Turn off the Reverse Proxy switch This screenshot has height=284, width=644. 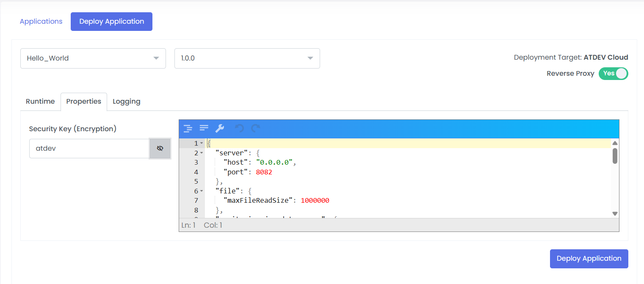pos(613,74)
